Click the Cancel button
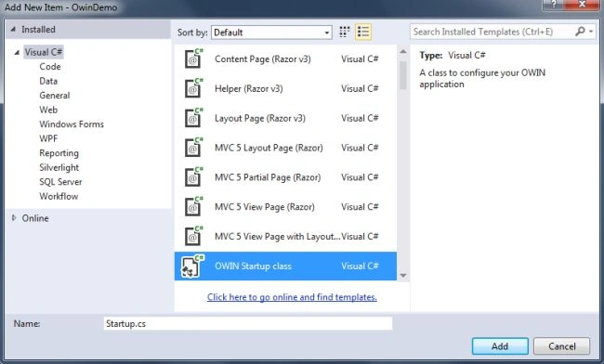 (x=561, y=346)
